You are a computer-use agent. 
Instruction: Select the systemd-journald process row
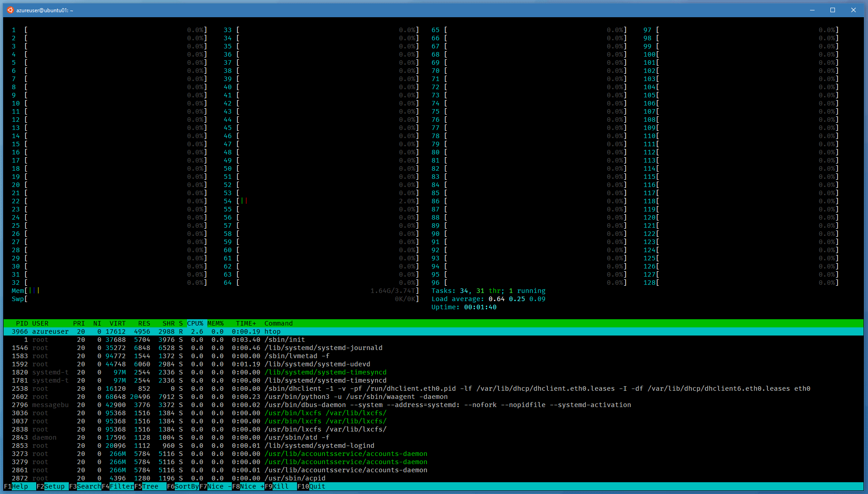(x=433, y=348)
